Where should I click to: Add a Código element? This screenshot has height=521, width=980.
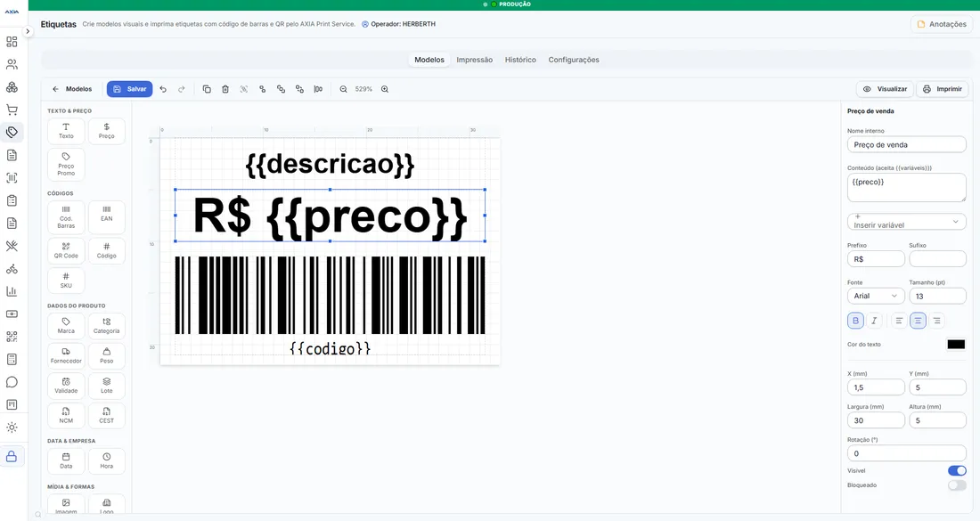pos(107,251)
